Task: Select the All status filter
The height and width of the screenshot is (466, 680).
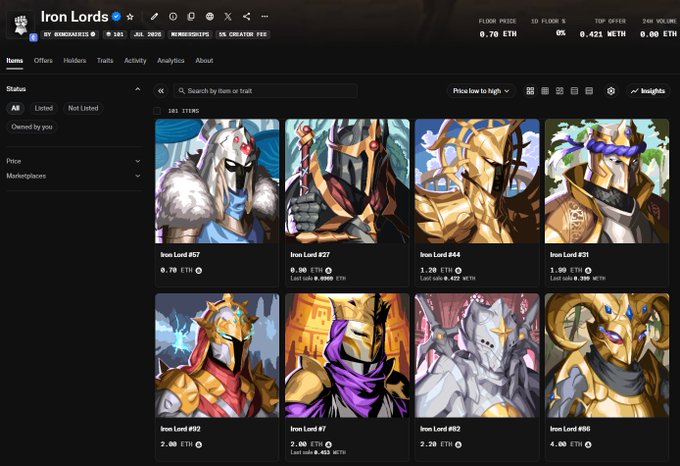Action: 15,108
